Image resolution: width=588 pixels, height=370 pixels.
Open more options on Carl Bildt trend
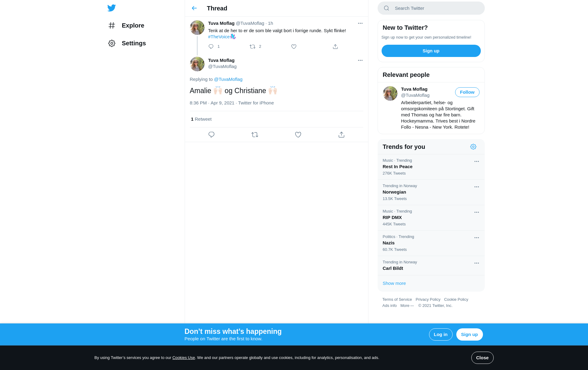477,263
